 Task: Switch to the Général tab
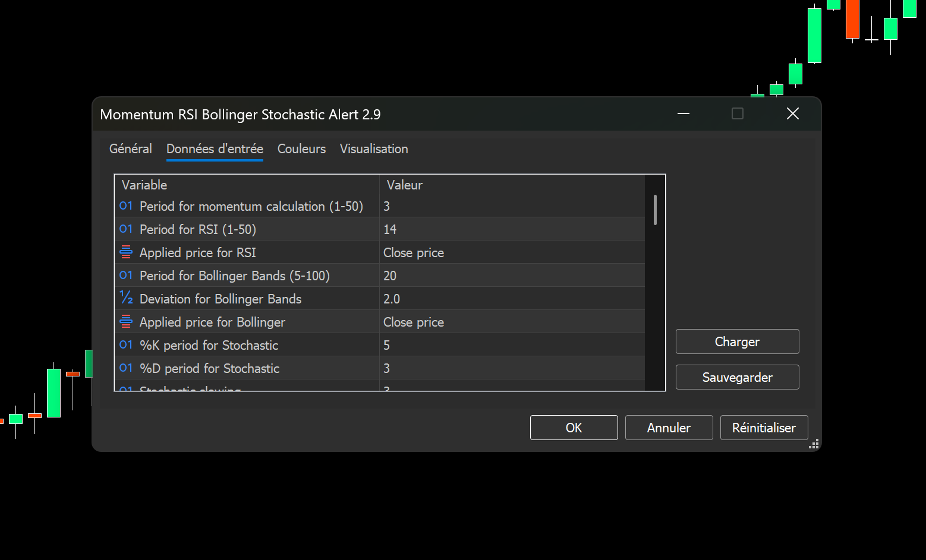pos(130,149)
